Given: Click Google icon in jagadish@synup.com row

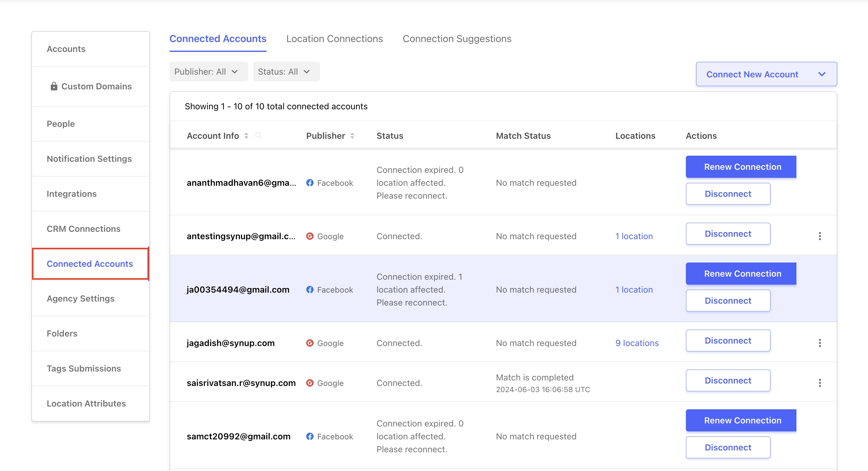Looking at the screenshot, I should [310, 343].
